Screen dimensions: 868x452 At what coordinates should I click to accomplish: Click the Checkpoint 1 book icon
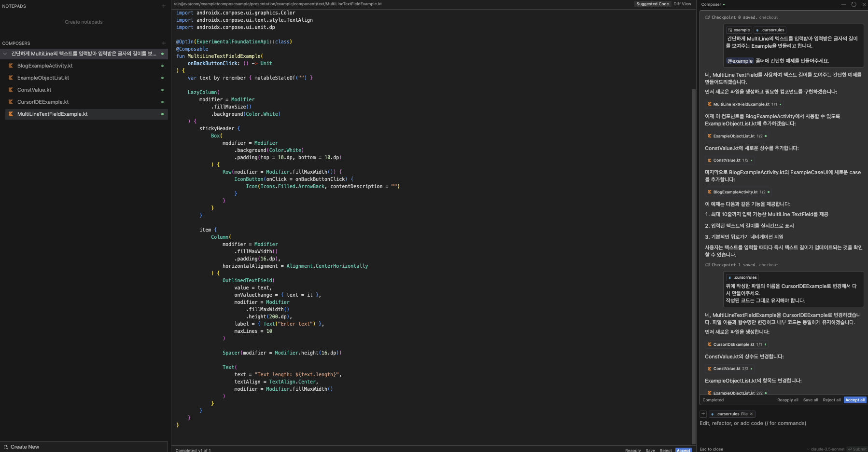click(x=707, y=265)
